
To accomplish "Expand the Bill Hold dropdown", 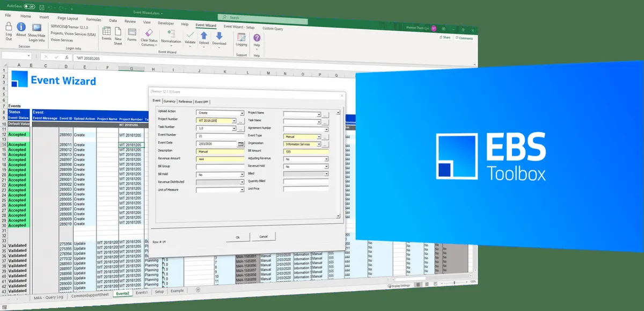I will [242, 175].
